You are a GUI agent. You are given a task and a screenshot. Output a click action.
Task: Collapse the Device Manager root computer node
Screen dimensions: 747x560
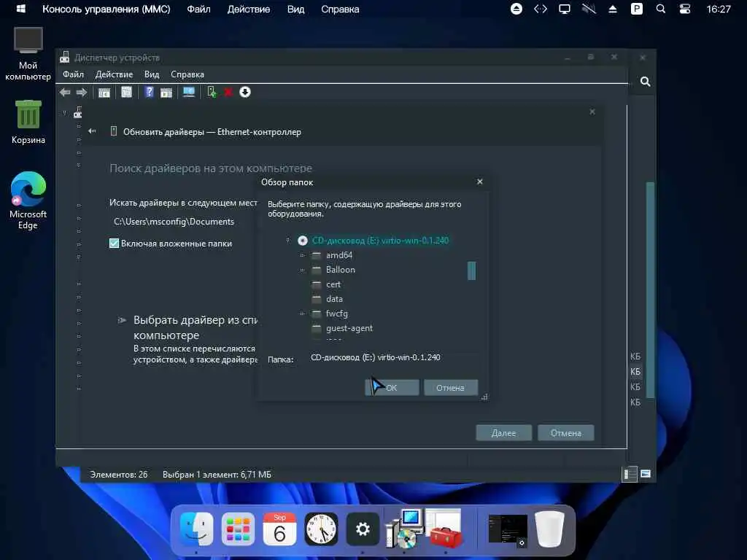[x=64, y=112]
